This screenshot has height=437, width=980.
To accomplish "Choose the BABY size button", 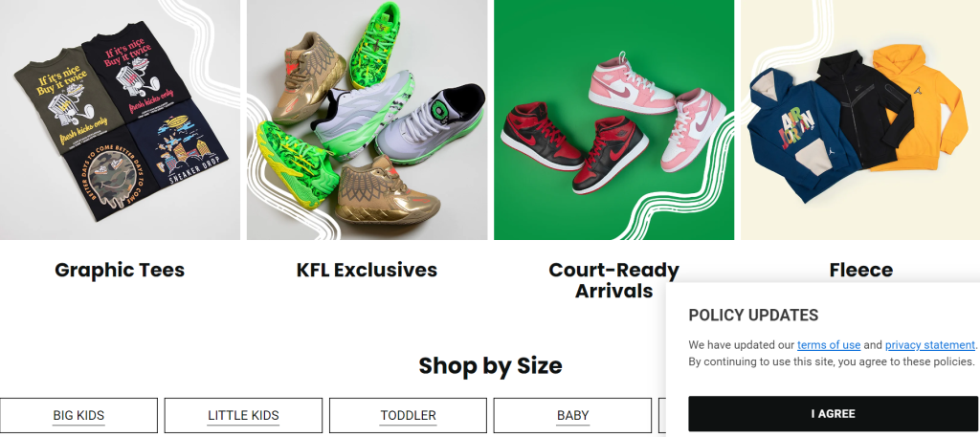I will pyautogui.click(x=572, y=416).
